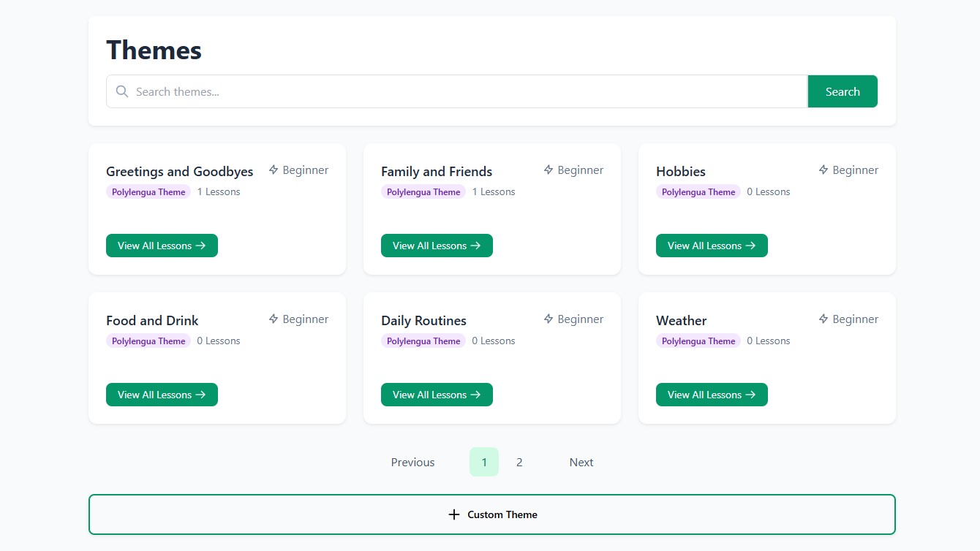Open View All Lessons for Family and Friends
Image resolution: width=980 pixels, height=551 pixels.
[x=437, y=246]
